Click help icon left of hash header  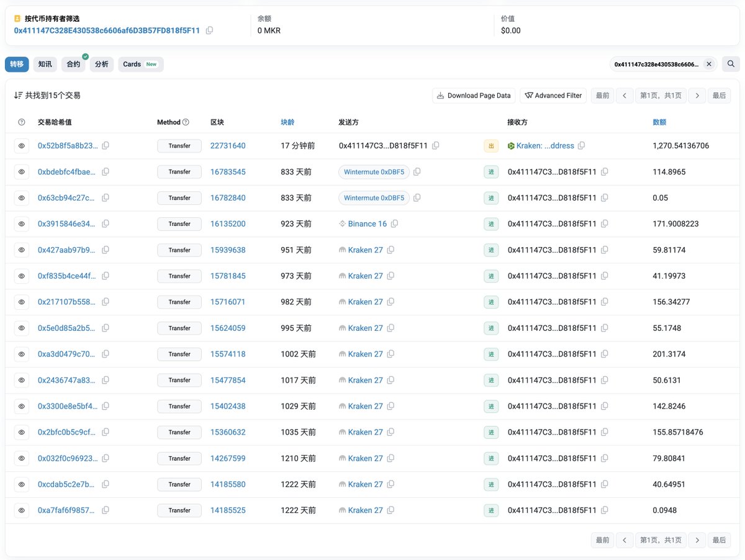pyautogui.click(x=22, y=122)
